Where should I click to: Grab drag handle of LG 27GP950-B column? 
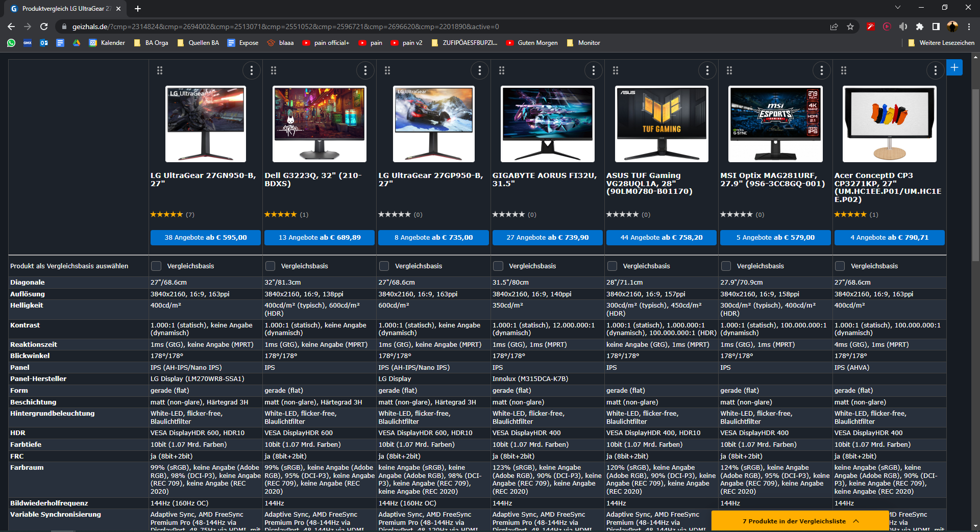[x=387, y=70]
